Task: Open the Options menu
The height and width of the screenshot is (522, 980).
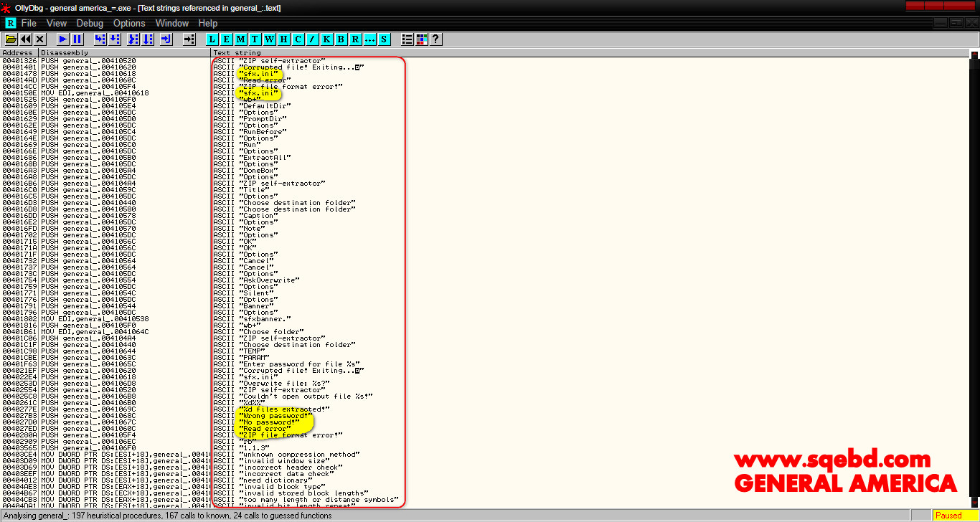Action: point(129,23)
